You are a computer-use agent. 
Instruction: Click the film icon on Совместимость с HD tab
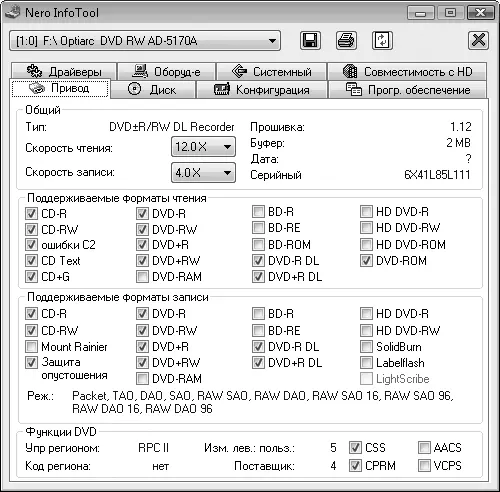point(350,71)
